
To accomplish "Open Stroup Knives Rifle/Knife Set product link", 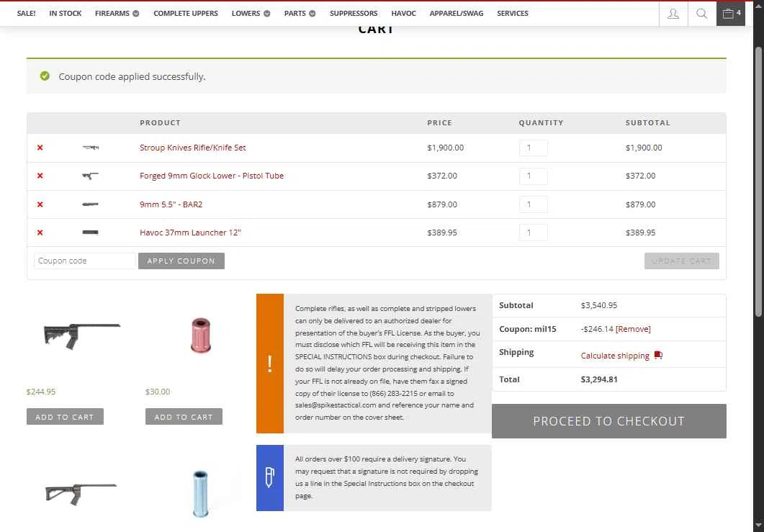I will click(192, 148).
